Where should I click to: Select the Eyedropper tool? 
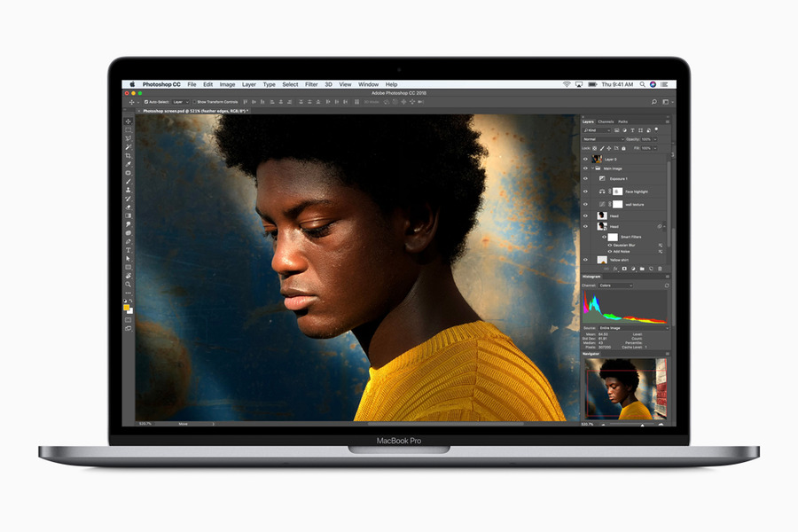coord(128,164)
